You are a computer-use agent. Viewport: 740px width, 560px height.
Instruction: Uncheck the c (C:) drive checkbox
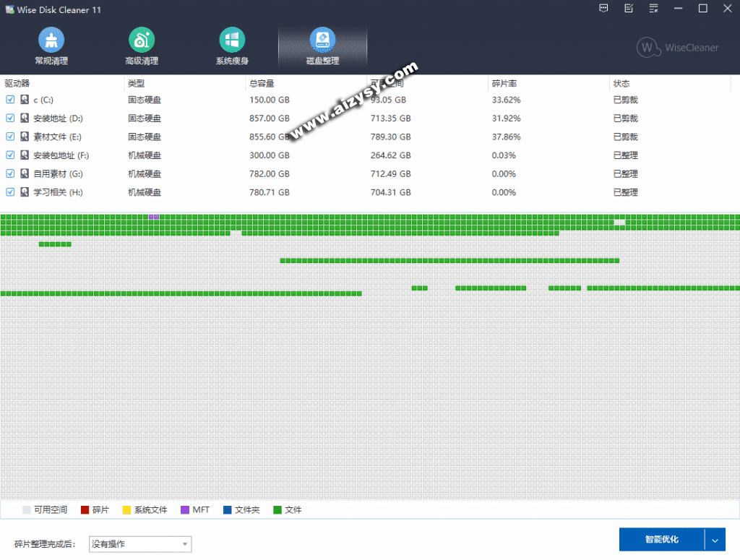point(10,100)
